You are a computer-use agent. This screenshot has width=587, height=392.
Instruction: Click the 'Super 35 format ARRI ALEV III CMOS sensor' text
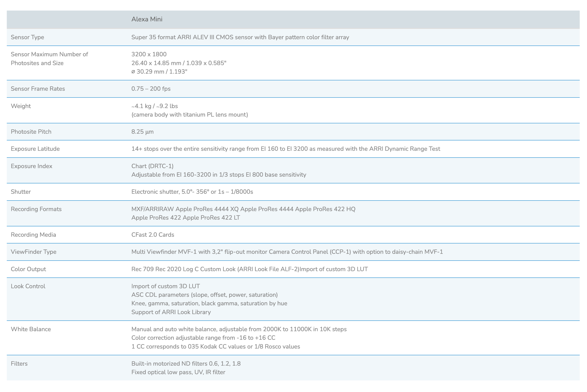pos(192,37)
